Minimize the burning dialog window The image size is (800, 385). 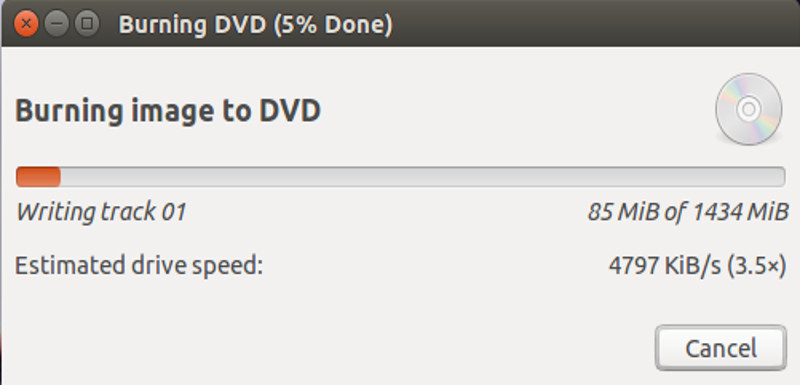pyautogui.click(x=57, y=23)
